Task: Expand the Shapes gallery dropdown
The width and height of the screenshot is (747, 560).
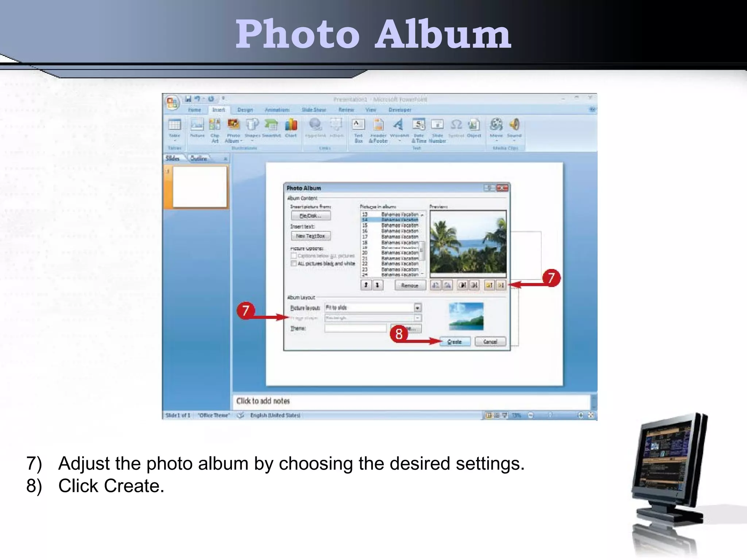Action: coord(252,141)
